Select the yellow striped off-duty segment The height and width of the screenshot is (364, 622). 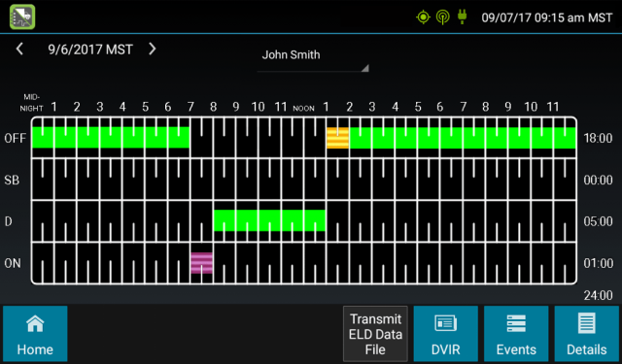pyautogui.click(x=337, y=138)
